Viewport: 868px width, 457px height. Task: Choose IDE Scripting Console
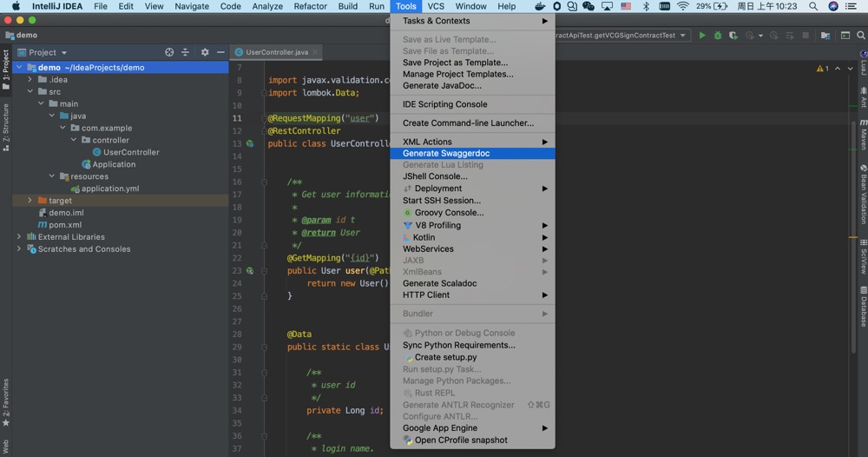click(x=473, y=104)
